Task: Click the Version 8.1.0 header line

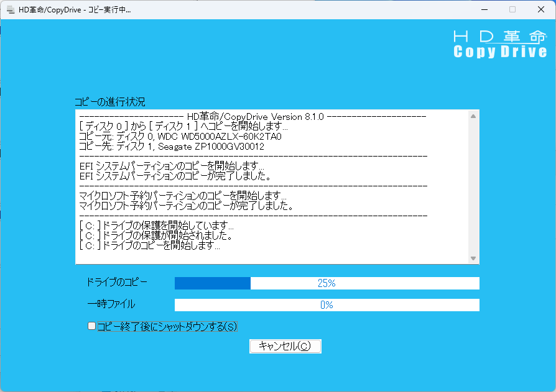Action: (x=253, y=117)
